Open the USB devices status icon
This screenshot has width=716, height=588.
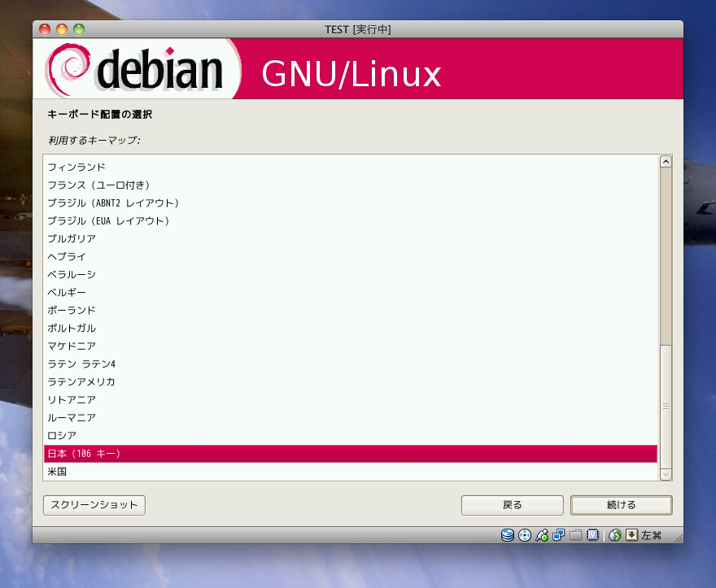click(542, 535)
